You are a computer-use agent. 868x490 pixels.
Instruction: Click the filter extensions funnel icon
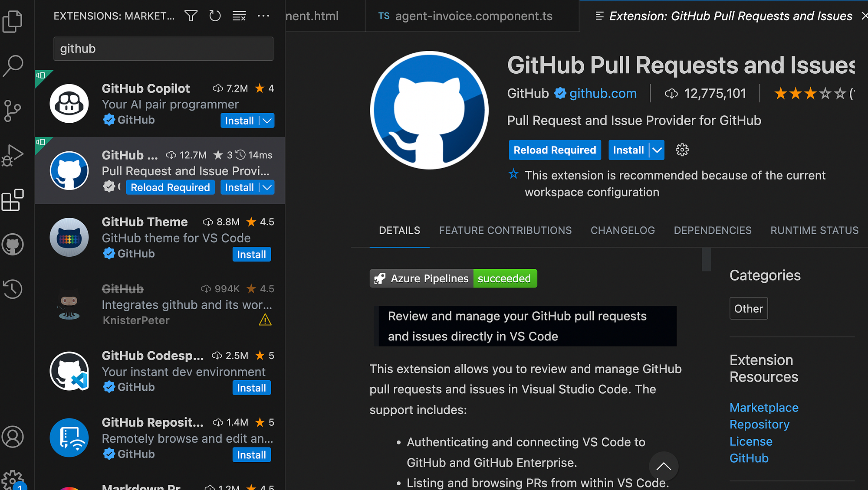coord(191,16)
